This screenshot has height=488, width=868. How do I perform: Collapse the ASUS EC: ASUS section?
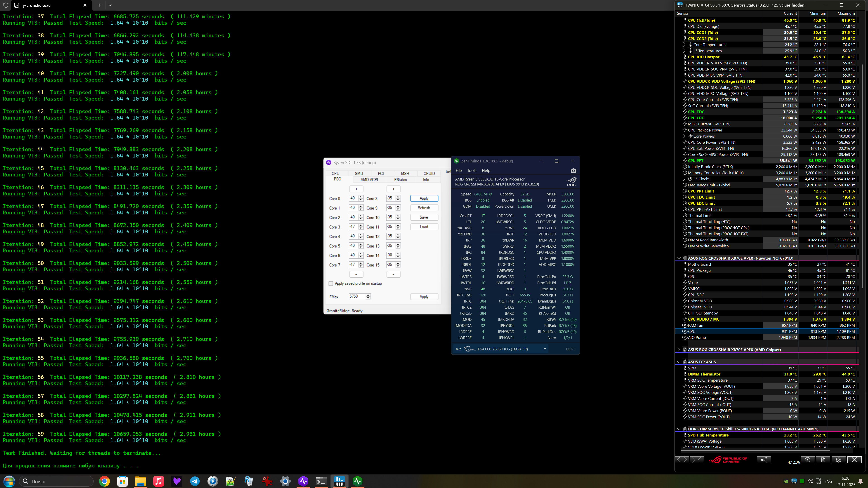pos(679,362)
